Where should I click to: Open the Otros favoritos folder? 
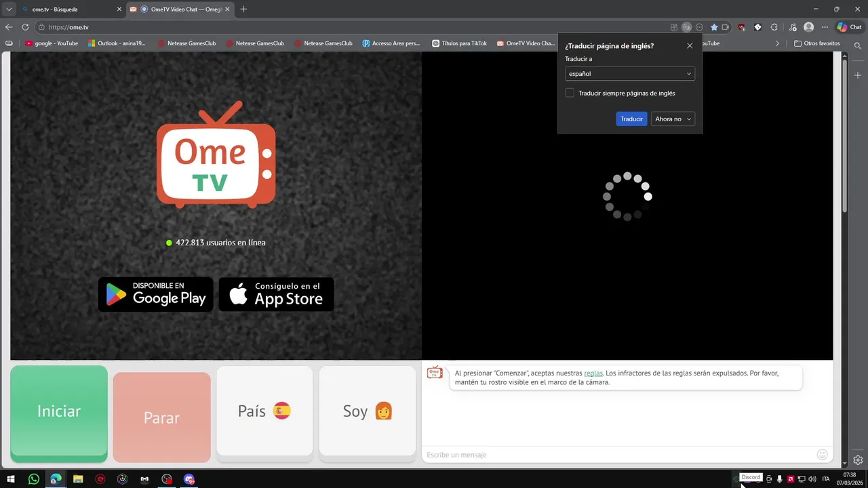(x=816, y=43)
